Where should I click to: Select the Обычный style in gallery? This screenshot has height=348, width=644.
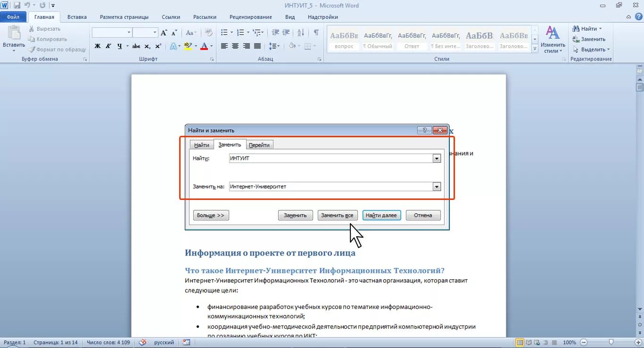click(378, 40)
